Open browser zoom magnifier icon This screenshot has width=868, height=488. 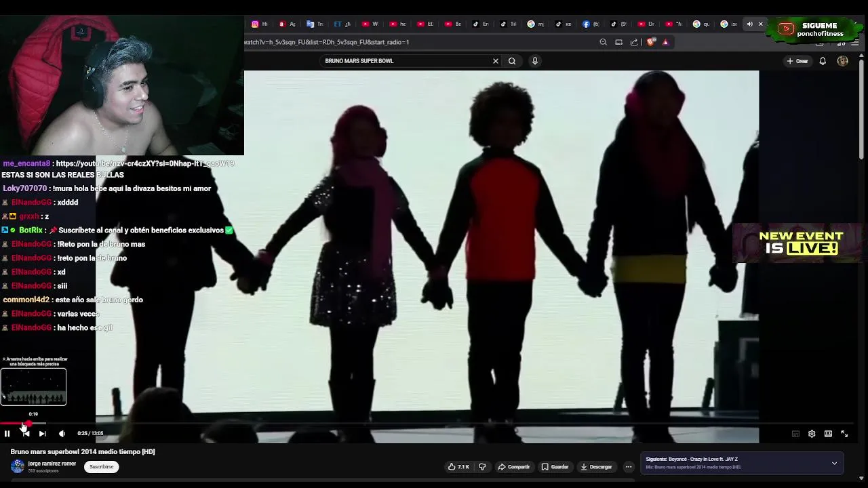pos(603,42)
